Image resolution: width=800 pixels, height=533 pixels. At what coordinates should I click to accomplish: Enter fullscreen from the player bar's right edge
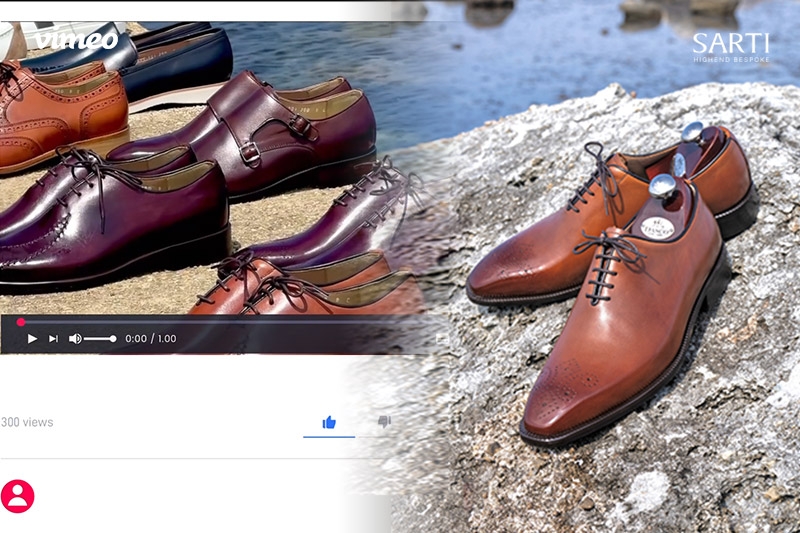tap(441, 339)
